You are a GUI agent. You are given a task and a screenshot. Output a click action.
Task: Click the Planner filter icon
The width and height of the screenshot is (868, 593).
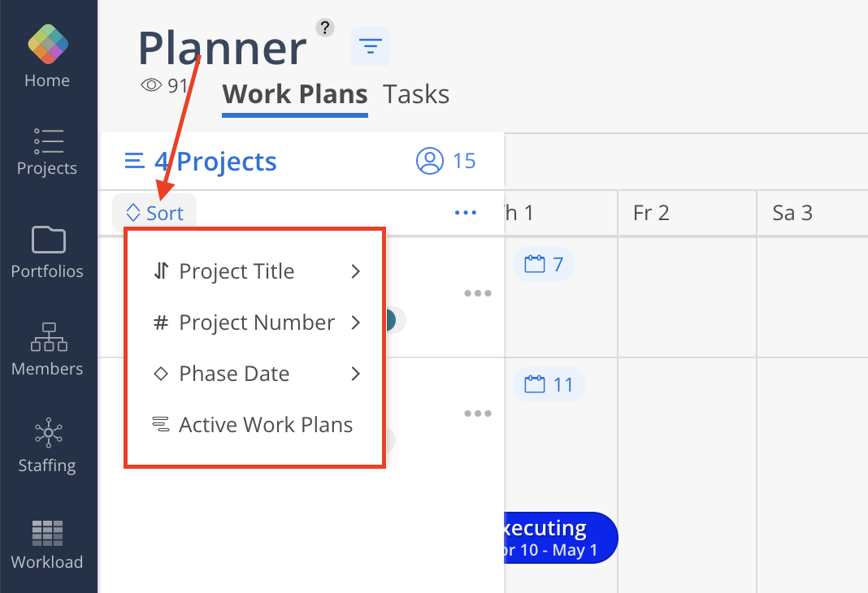[371, 46]
